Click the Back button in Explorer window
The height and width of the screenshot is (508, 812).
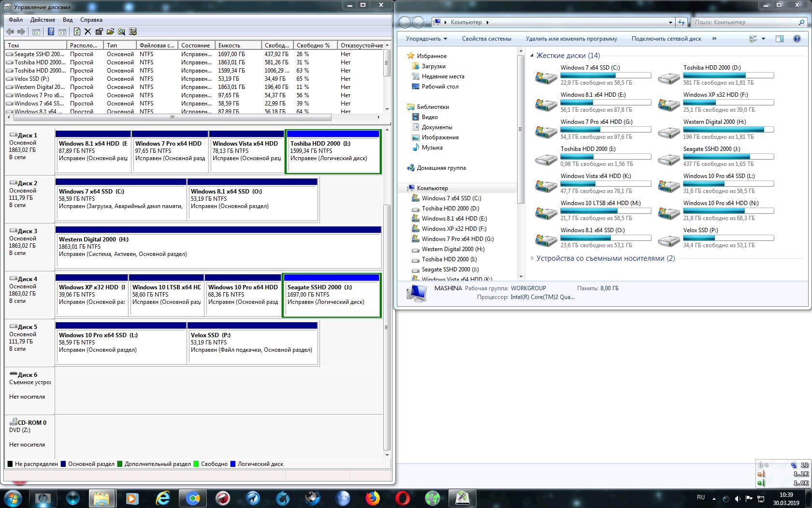tap(405, 22)
